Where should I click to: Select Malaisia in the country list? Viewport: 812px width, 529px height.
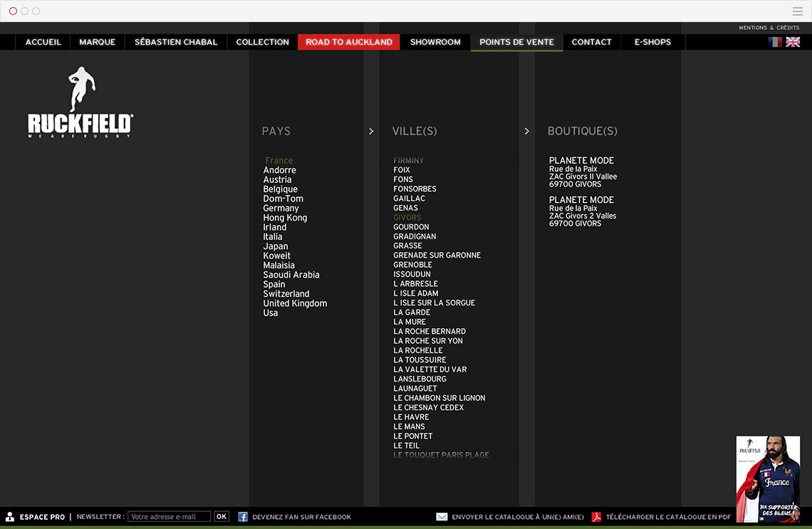coord(279,266)
